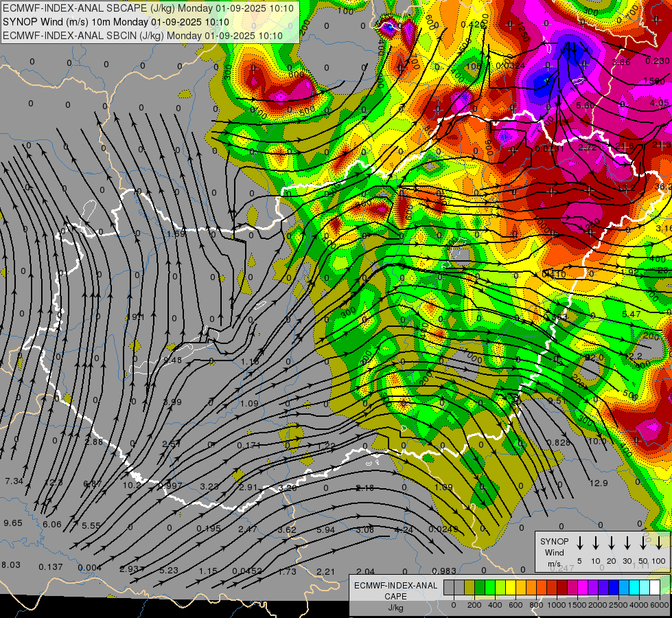Click the map value '0.137'
672x618 pixels.
coord(51,567)
